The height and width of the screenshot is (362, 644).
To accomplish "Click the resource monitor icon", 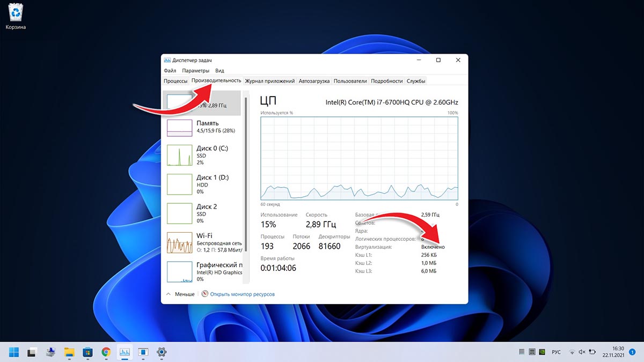I will (205, 294).
